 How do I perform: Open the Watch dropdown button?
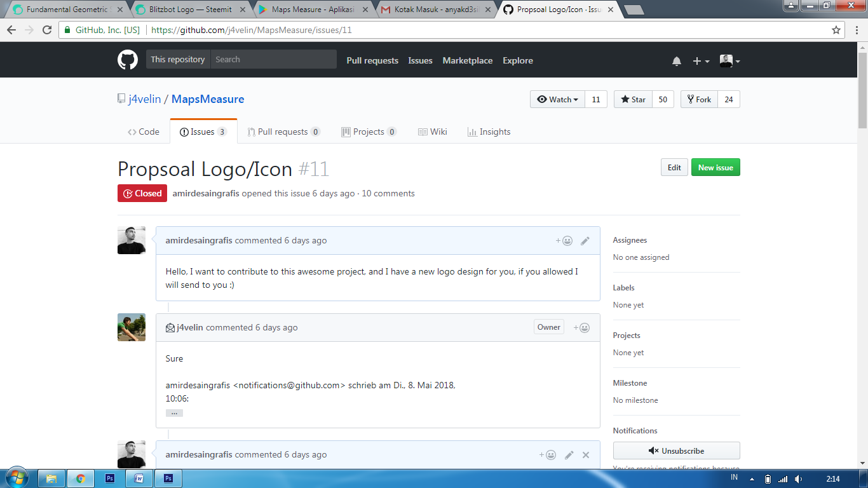557,99
